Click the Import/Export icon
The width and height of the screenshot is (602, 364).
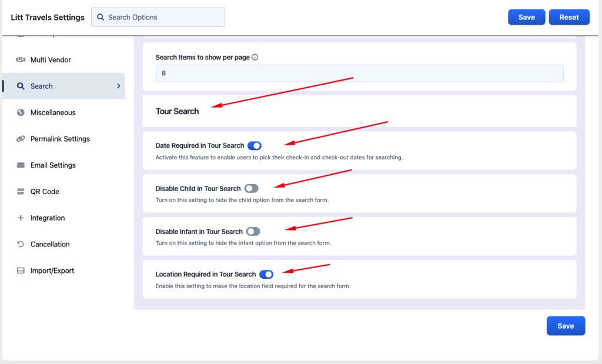[x=21, y=271]
